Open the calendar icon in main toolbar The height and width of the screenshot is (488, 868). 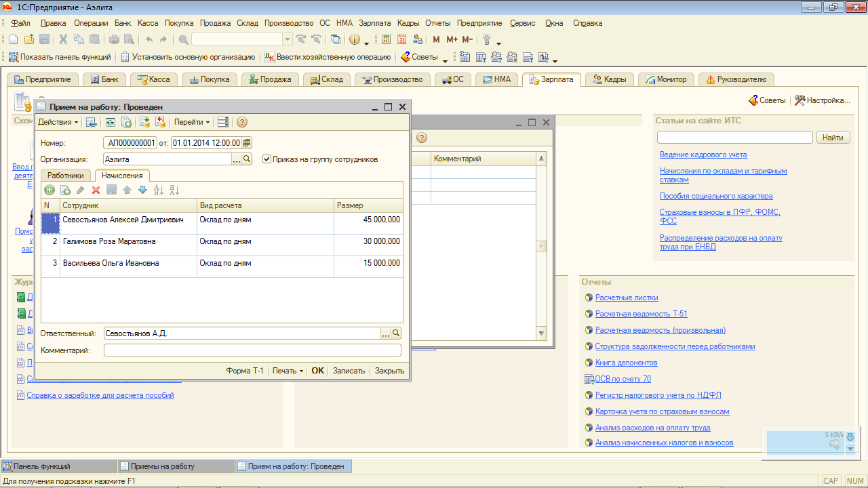pos(402,39)
